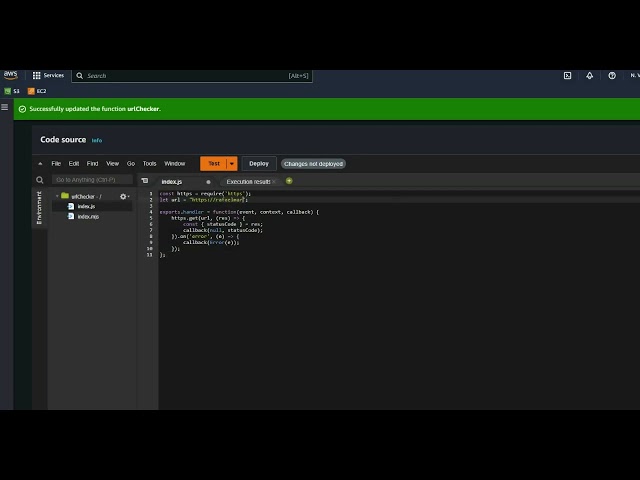Screen dimensions: 640x480
Task: Place the cursor on the let url line
Action: (x=204, y=200)
